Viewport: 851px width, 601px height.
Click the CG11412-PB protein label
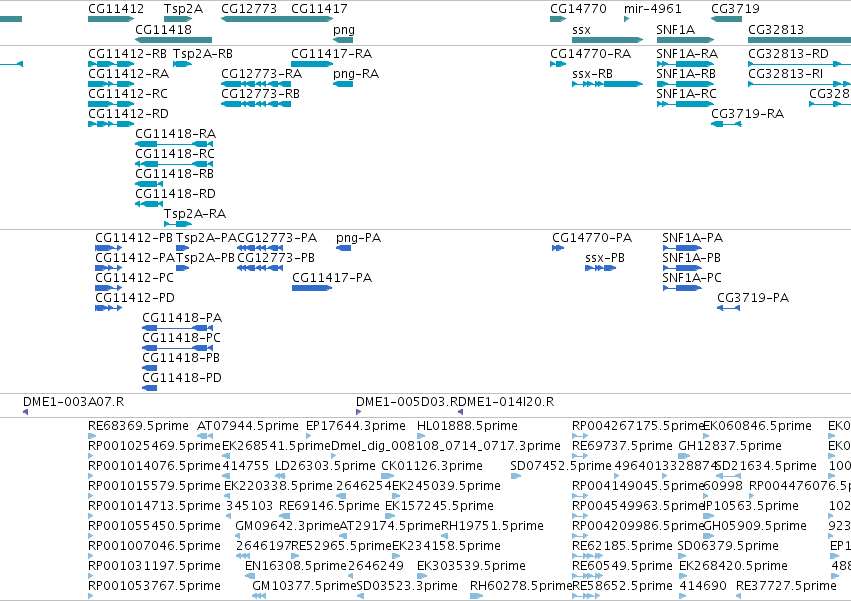click(134, 238)
